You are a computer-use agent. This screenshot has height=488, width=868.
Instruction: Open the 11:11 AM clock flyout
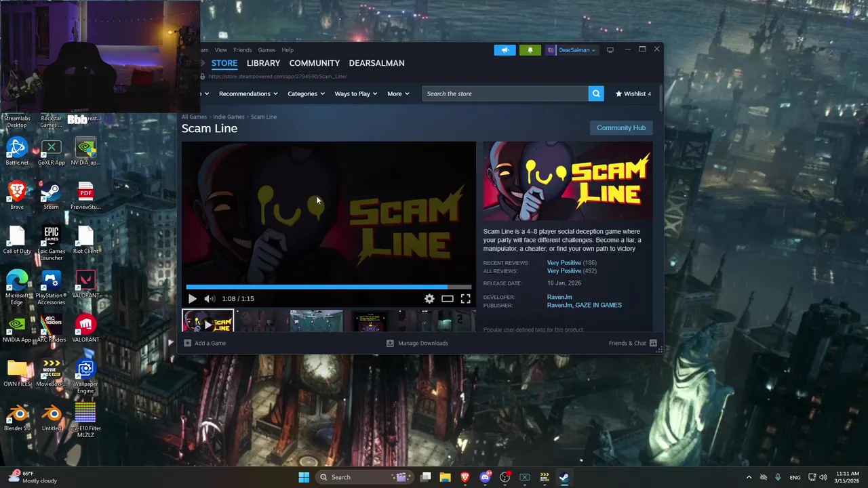click(847, 477)
